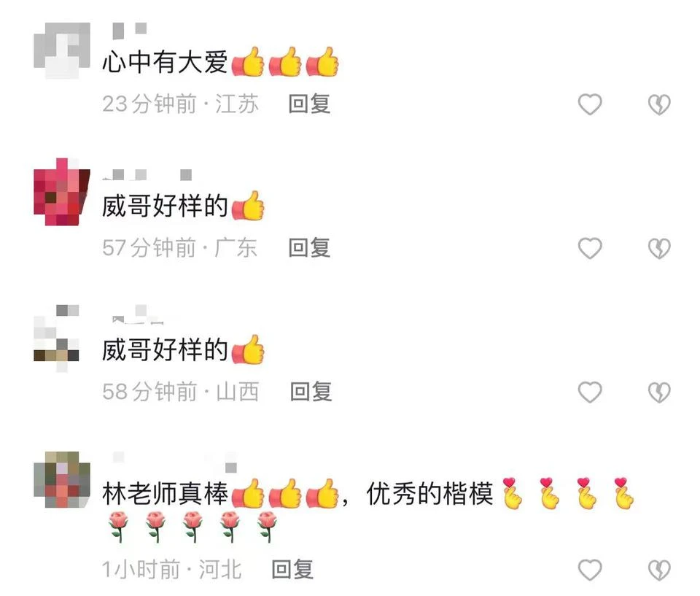
Task: Reply to the 广东 comment via 回复
Action: point(309,248)
